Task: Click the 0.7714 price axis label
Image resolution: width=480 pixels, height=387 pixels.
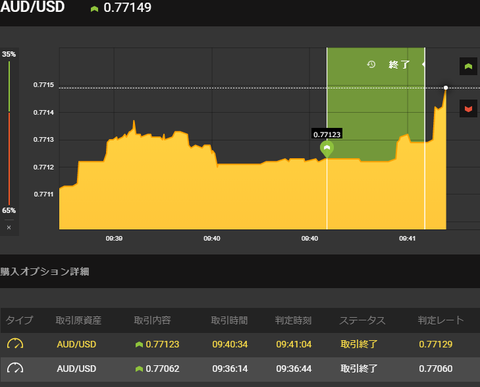Action: (43, 113)
